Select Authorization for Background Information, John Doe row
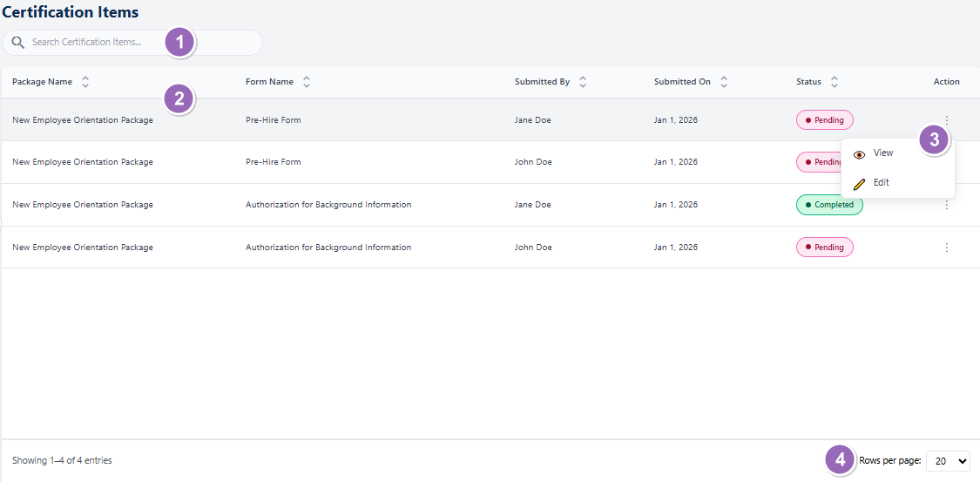 coord(328,248)
